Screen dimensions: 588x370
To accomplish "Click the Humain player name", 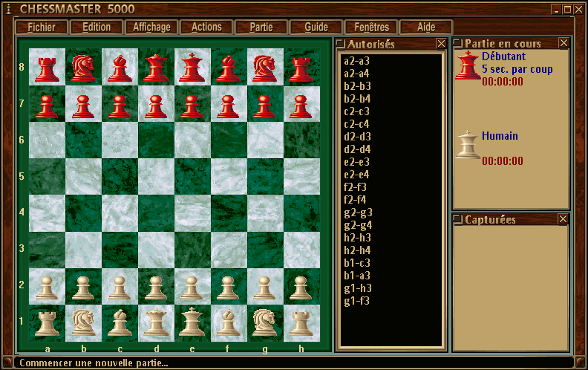I will click(500, 136).
